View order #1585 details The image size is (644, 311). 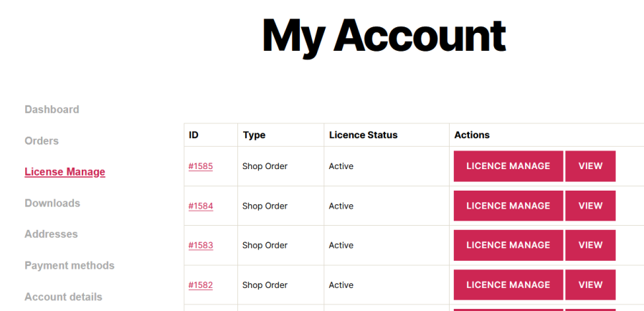(x=590, y=166)
